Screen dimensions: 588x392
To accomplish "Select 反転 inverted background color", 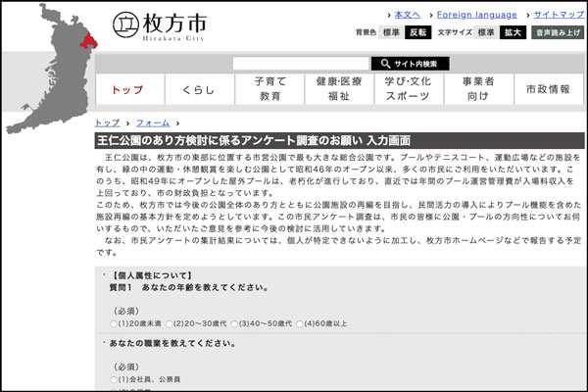I will [x=417, y=32].
